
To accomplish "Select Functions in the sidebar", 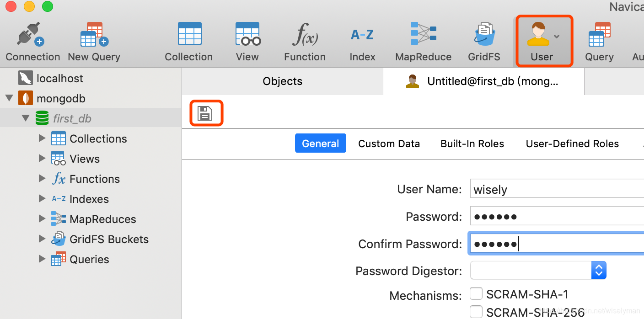I will coord(95,179).
